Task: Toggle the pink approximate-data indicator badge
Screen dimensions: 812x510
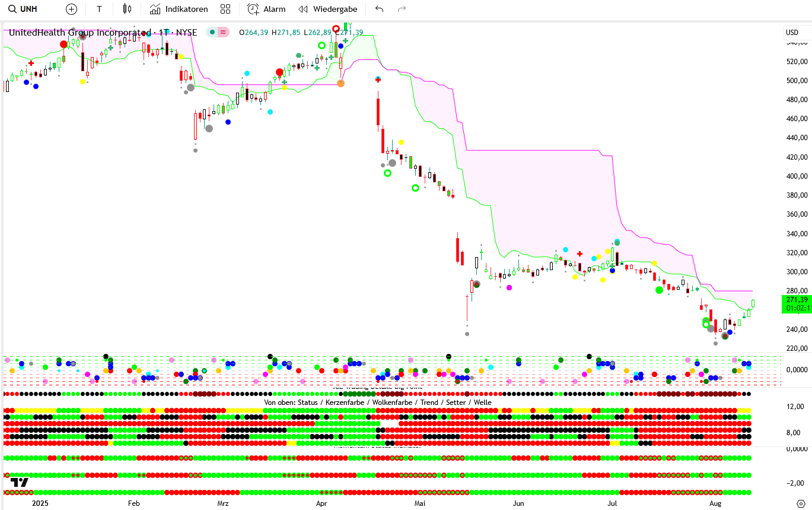Action: tap(223, 32)
